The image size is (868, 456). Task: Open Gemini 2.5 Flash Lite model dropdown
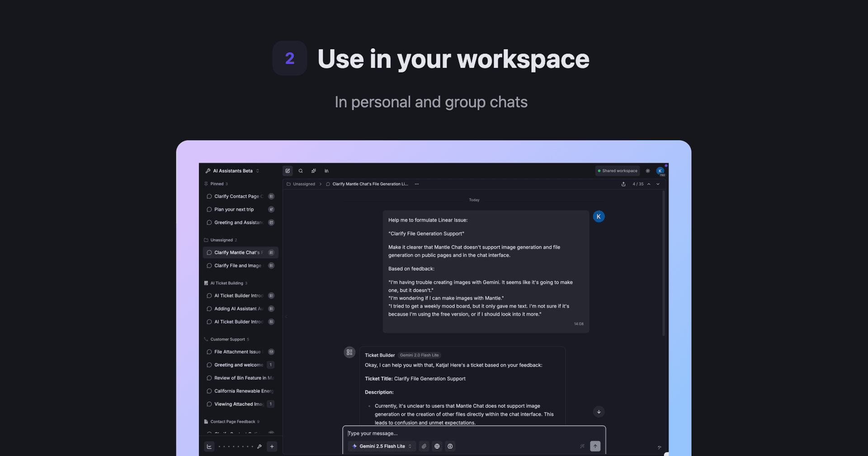382,446
